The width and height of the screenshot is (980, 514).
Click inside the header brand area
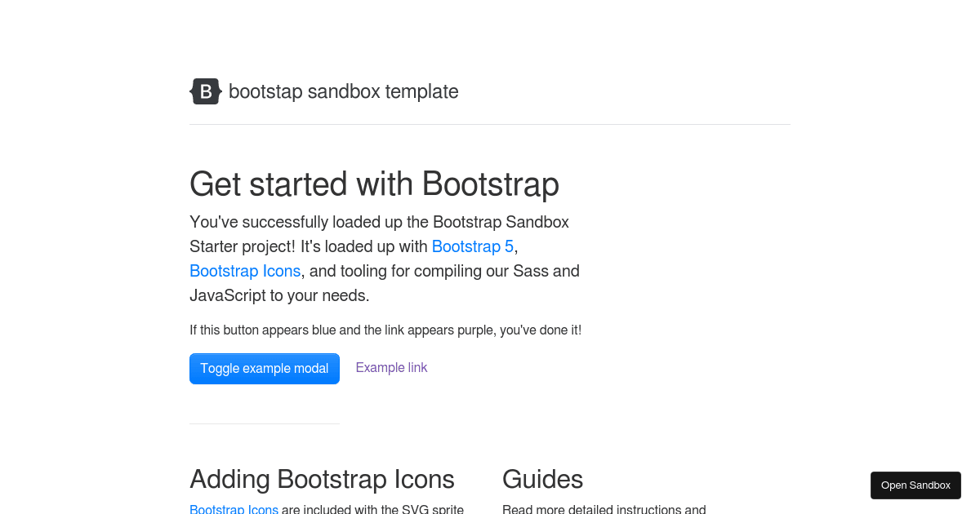click(323, 91)
